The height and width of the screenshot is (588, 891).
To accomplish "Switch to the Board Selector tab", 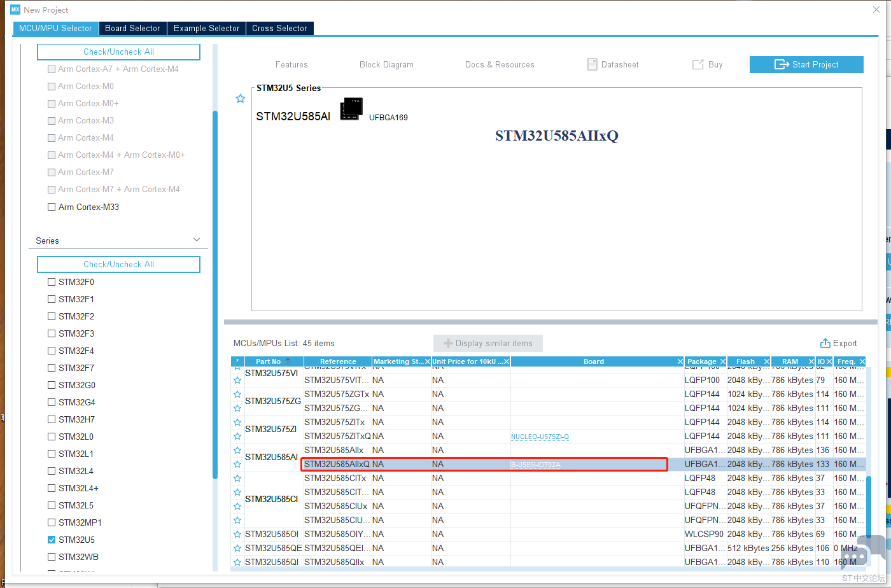I will tap(132, 28).
